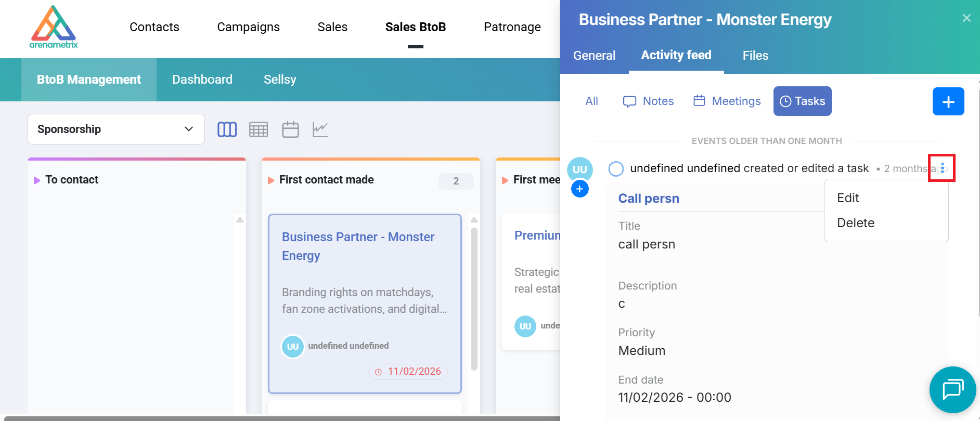Open the calendar view
980x421 pixels.
(290, 129)
